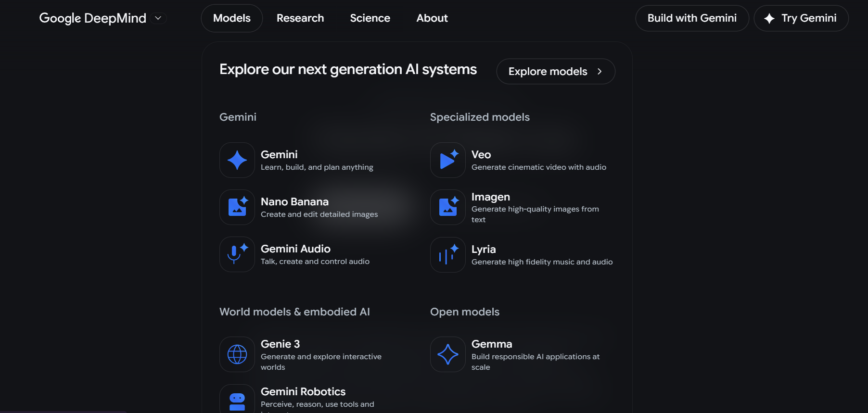The width and height of the screenshot is (868, 413).
Task: Click the Try Gemini button
Action: click(x=801, y=18)
